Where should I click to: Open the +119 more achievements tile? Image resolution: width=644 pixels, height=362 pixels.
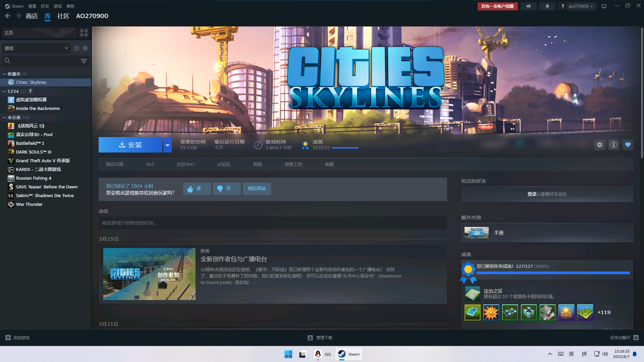point(604,312)
